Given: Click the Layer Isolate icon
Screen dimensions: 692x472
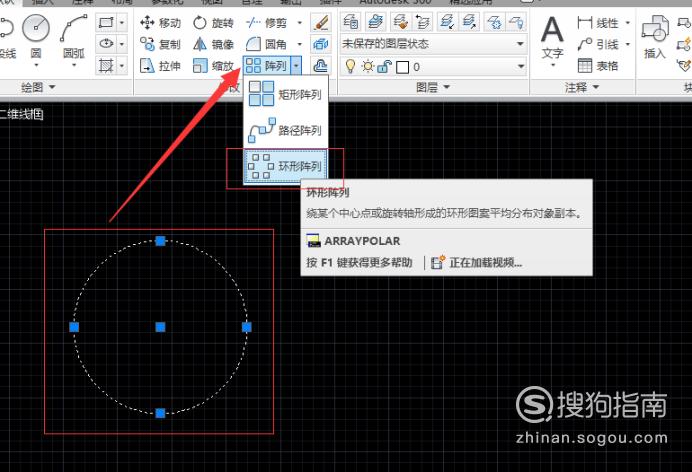Looking at the screenshot, I should click(x=447, y=22).
